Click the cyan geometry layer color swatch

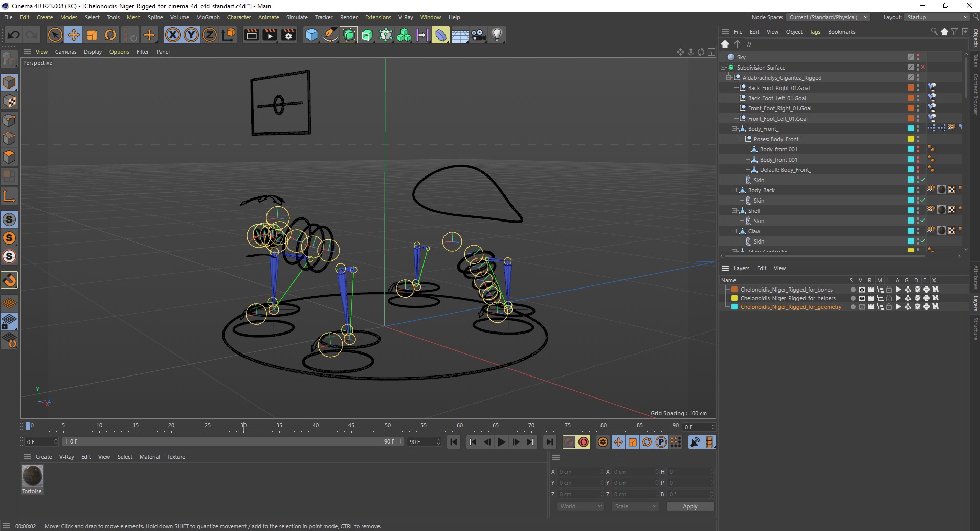[x=734, y=307]
